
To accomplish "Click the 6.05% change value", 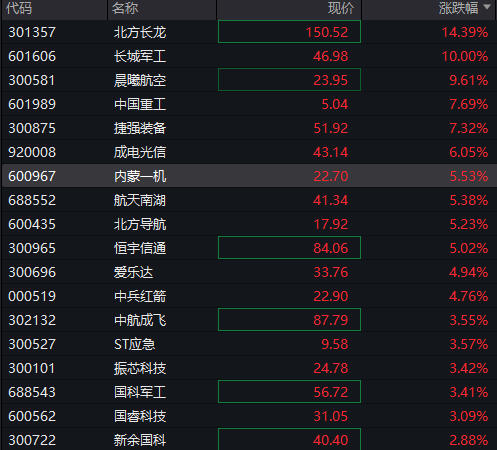I will (x=469, y=152).
